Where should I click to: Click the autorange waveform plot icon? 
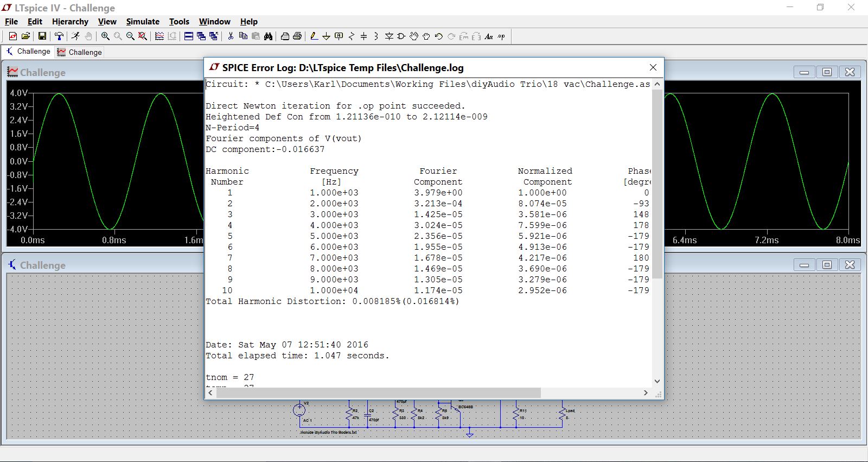[x=159, y=36]
